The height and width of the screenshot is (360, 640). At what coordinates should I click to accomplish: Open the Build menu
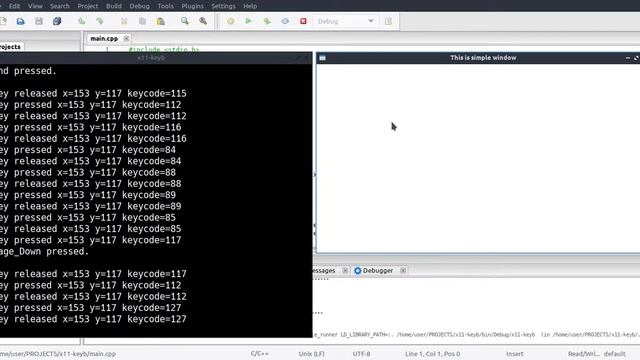[x=113, y=6]
